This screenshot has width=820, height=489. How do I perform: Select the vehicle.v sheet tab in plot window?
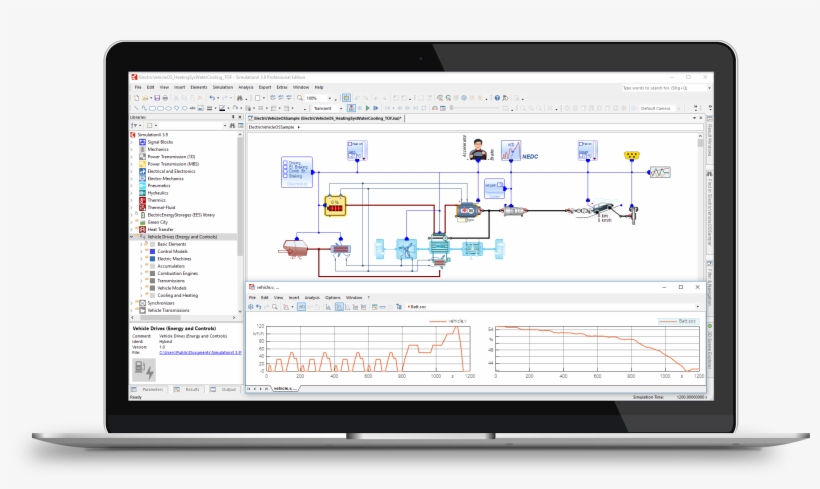click(285, 389)
